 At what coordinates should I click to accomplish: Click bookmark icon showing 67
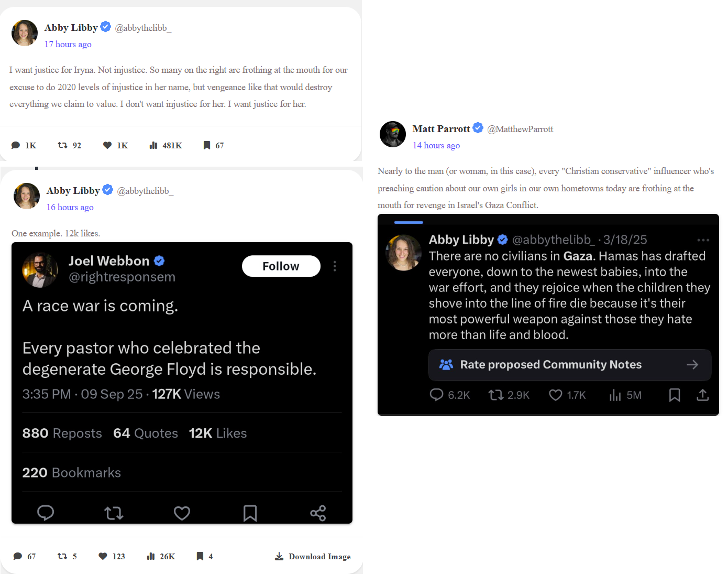coord(207,145)
